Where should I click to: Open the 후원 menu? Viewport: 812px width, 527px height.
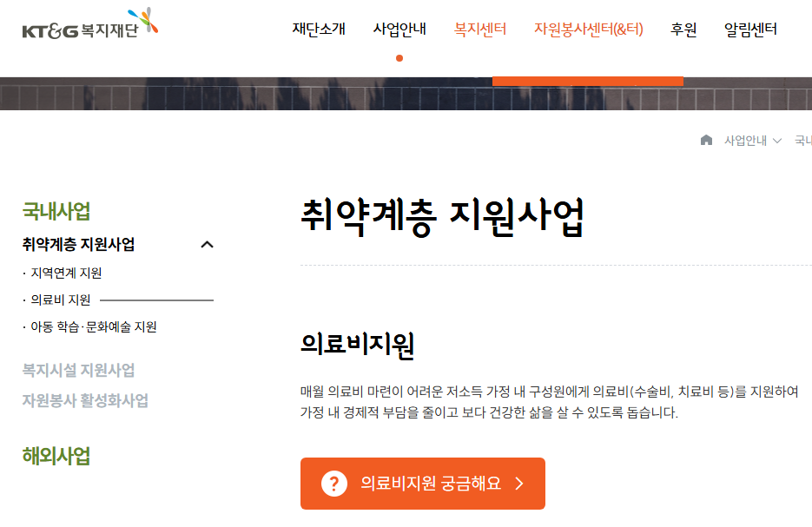[x=683, y=29]
